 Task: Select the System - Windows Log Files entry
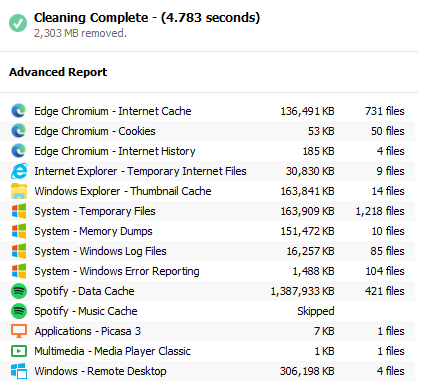[207, 251]
